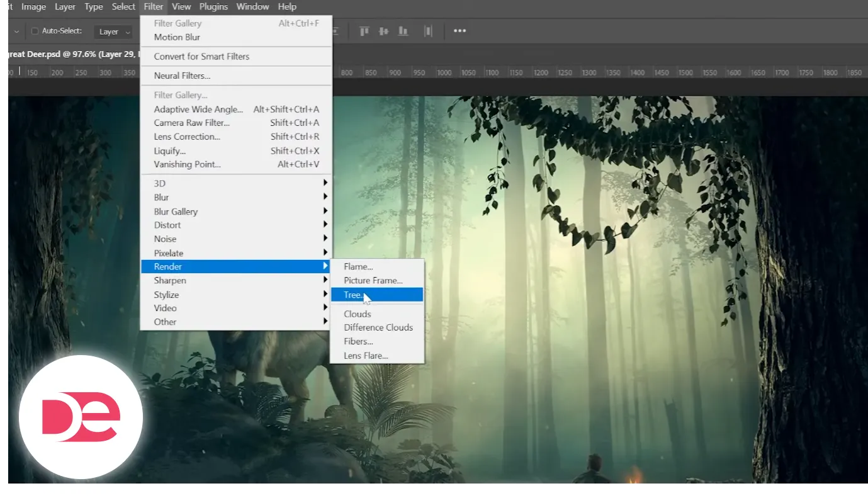The height and width of the screenshot is (498, 868).
Task: Choose the Clouds render filter
Action: (377, 314)
